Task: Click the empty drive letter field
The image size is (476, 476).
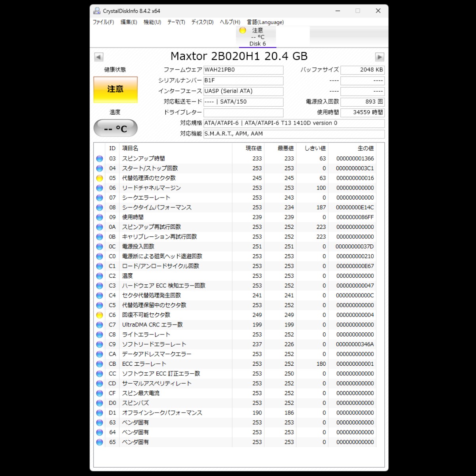Action: coord(243,113)
